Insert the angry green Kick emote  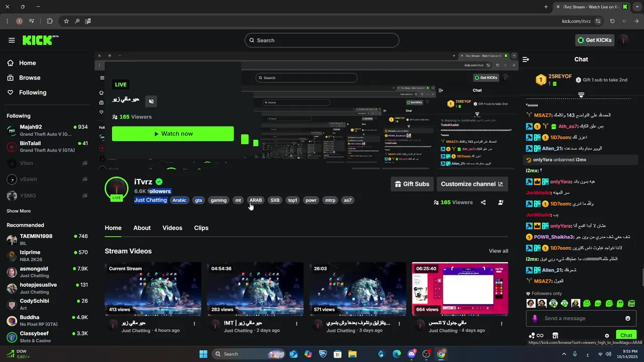click(x=632, y=303)
